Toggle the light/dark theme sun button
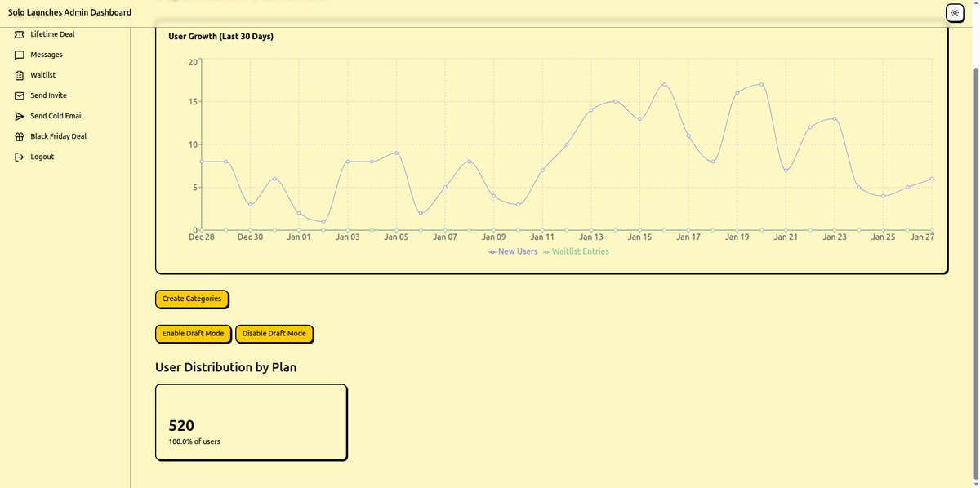Image resolution: width=980 pixels, height=488 pixels. point(955,12)
